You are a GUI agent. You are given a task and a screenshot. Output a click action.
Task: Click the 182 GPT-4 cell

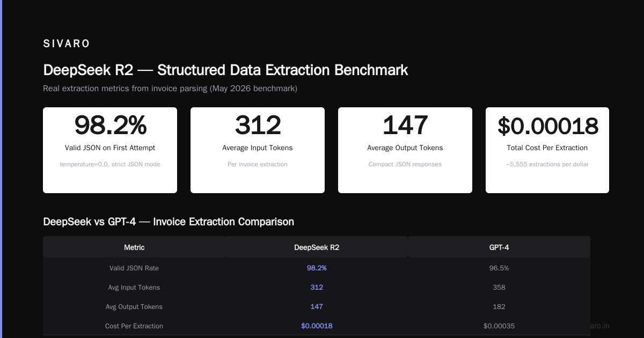point(499,306)
